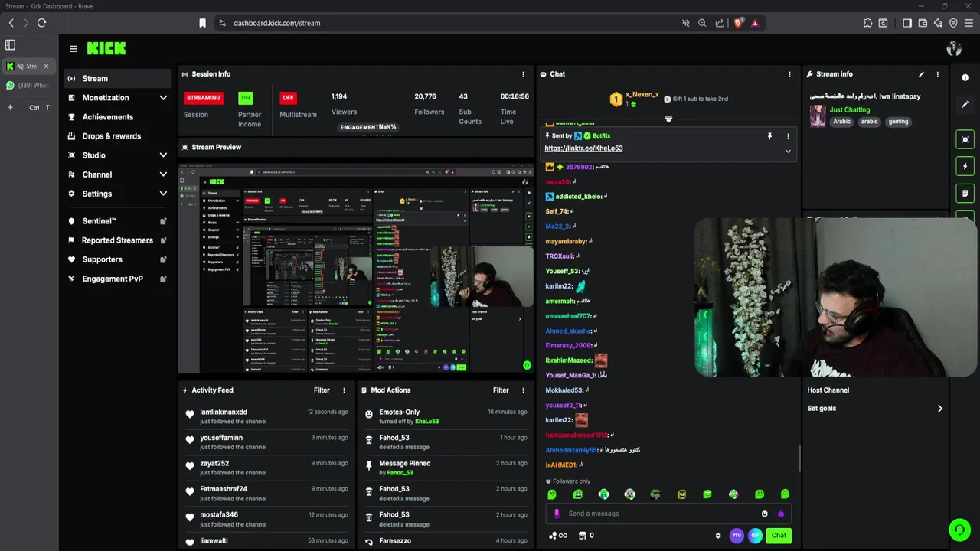Click the red STREAMING session badge
The width and height of the screenshot is (980, 551).
point(203,98)
